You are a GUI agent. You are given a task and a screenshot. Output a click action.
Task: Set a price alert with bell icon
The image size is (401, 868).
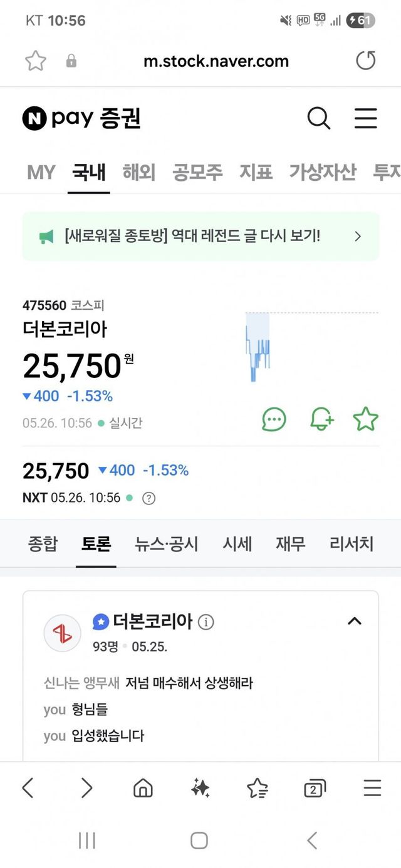coord(321,419)
